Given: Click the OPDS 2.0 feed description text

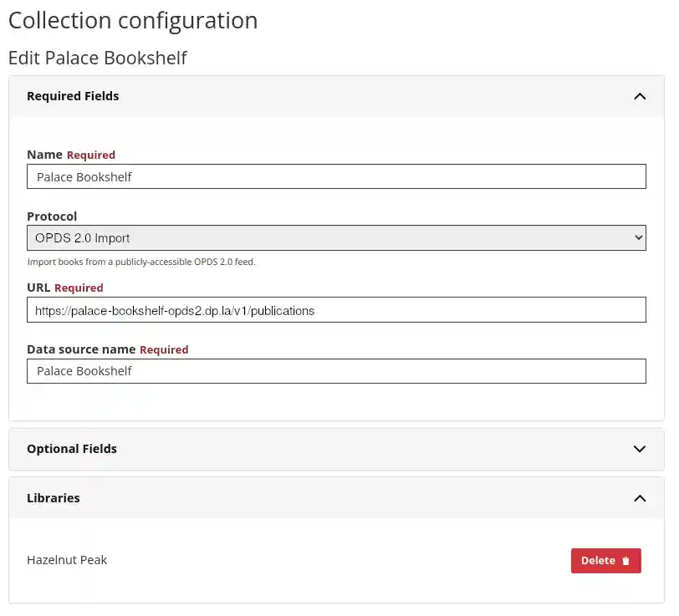Looking at the screenshot, I should [x=142, y=262].
